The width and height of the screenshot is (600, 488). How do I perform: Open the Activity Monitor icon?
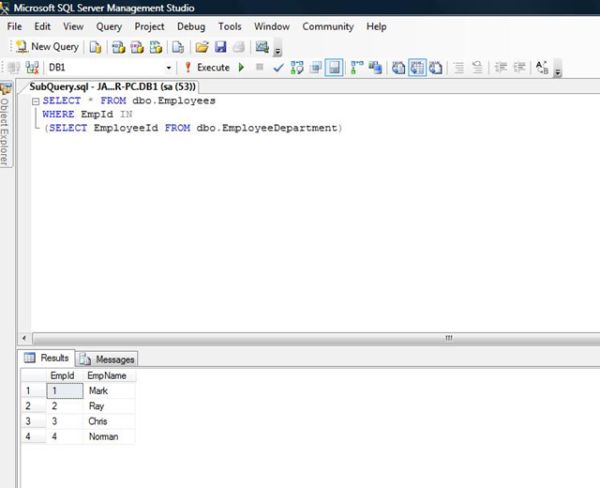coord(262,47)
